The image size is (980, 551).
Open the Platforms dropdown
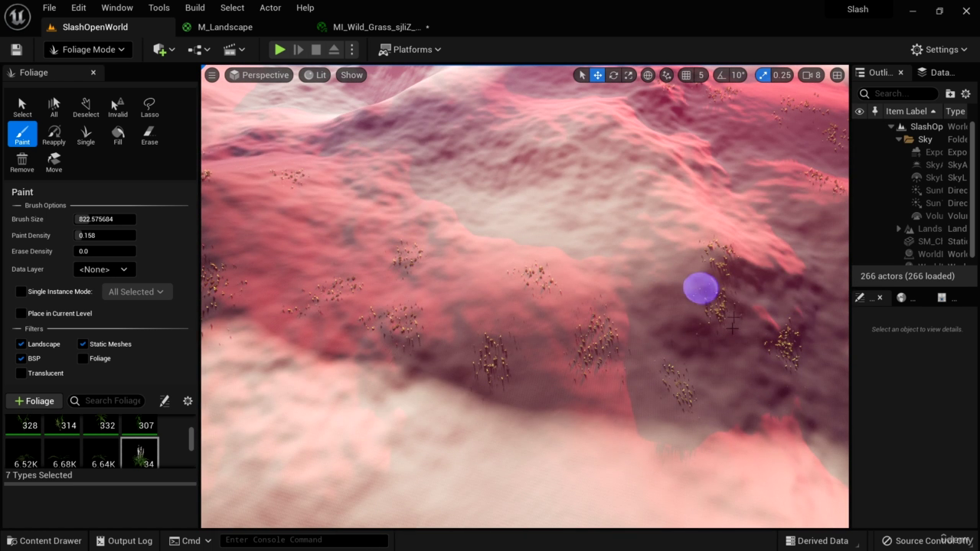click(410, 50)
